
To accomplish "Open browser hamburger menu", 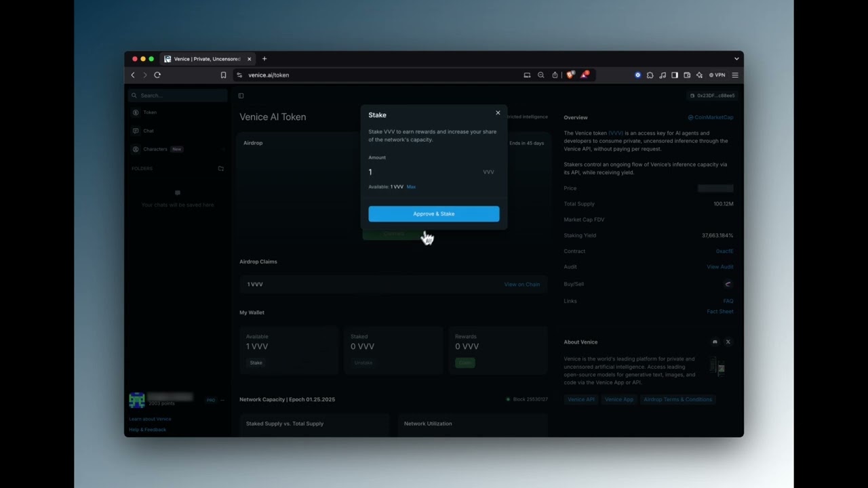I will 735,75.
